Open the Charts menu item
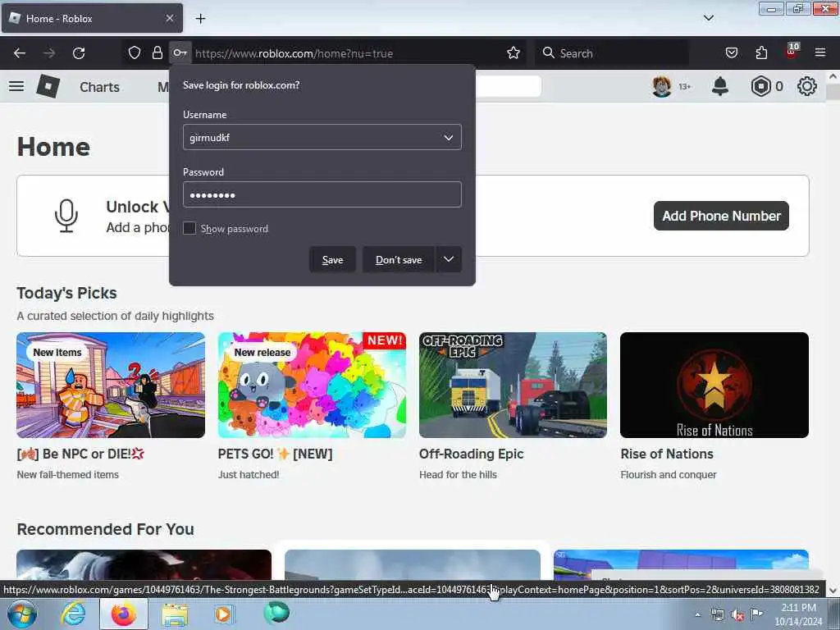Image resolution: width=840 pixels, height=630 pixels. [99, 87]
